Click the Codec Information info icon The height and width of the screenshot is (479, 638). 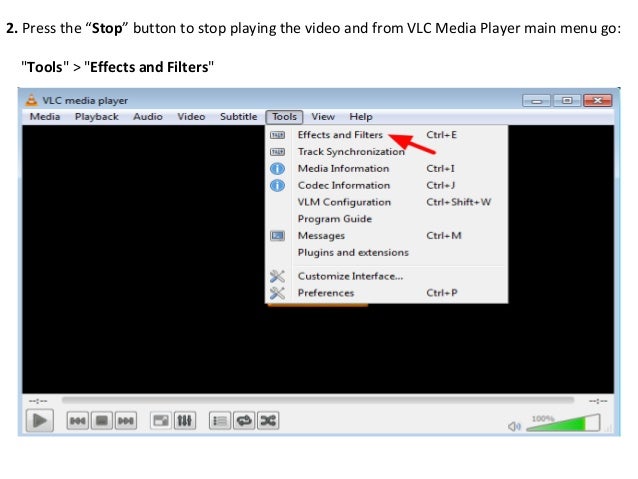[277, 186]
